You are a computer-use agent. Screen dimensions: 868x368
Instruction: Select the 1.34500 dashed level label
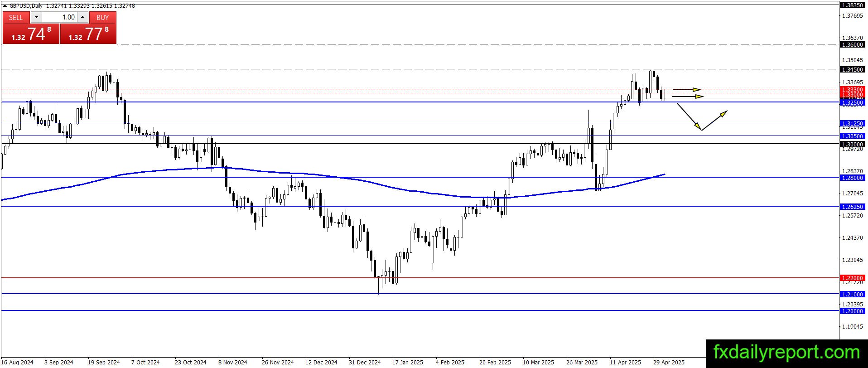click(x=852, y=69)
